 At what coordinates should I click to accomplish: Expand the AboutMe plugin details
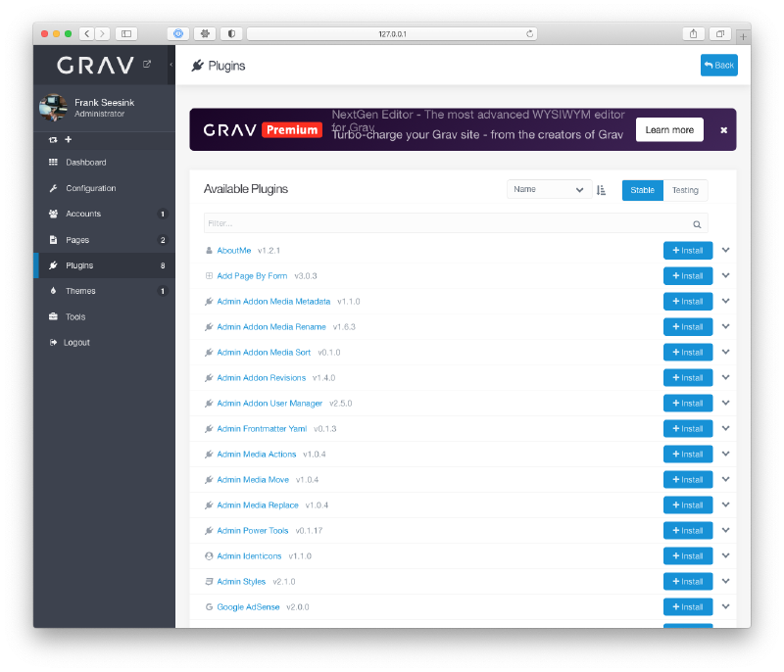coord(725,250)
